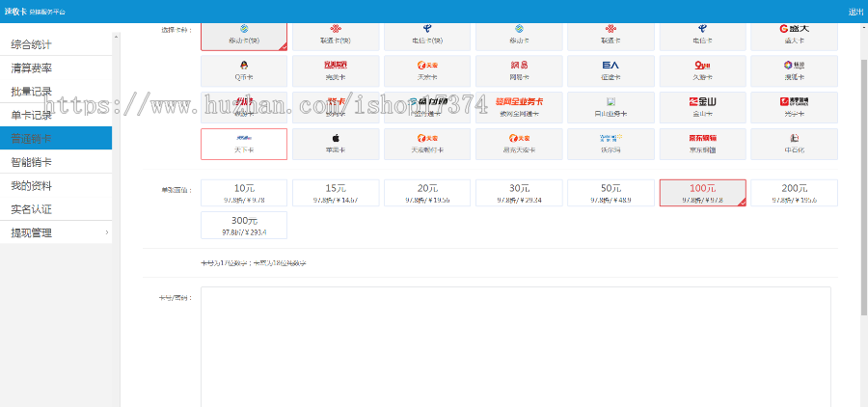Open 综合统计 in the sidebar

(56, 45)
